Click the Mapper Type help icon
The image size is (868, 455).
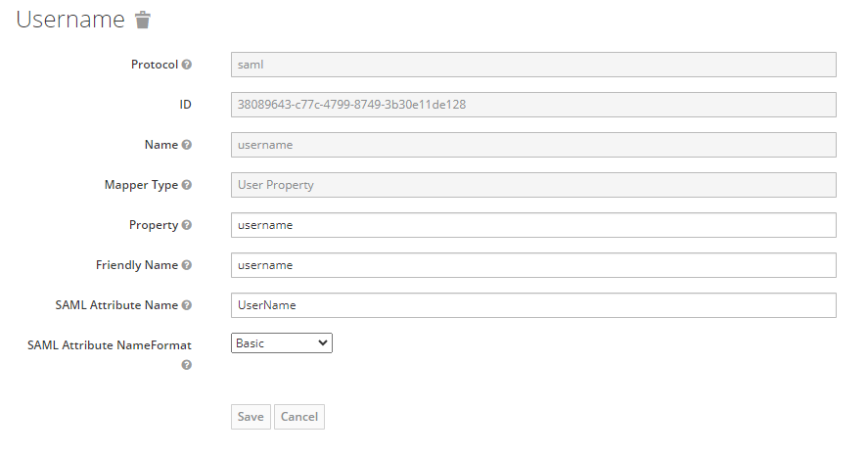click(187, 185)
